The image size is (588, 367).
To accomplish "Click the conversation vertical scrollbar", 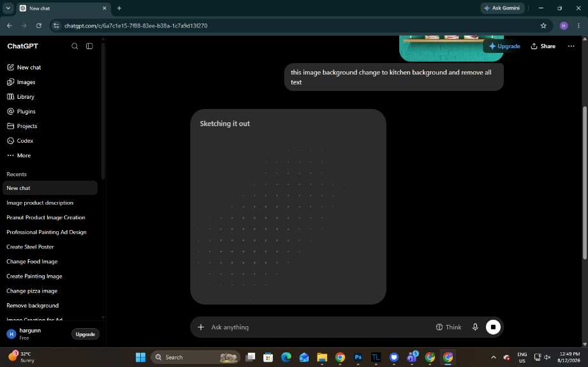I will click(x=584, y=183).
